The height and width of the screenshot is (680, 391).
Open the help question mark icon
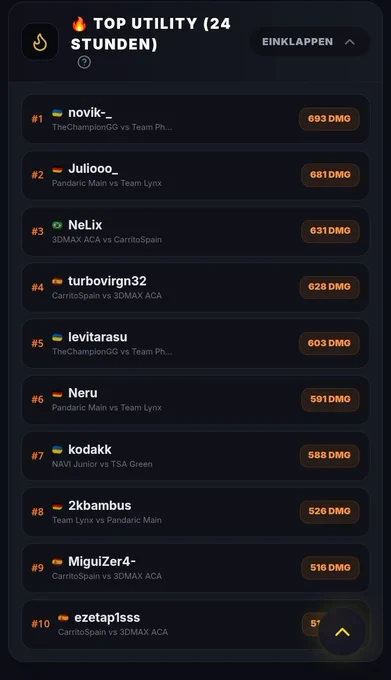coord(84,62)
